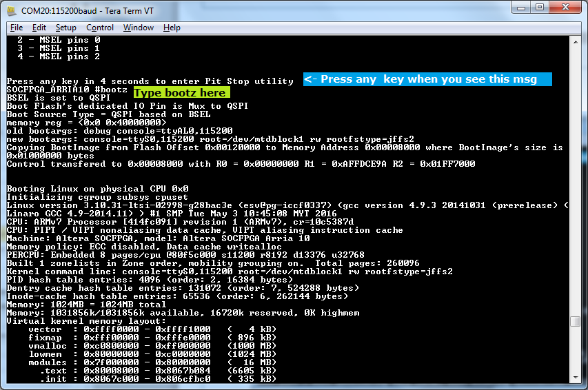Click the '0x01000000 bytes' line
588x390 pixels.
50,156
